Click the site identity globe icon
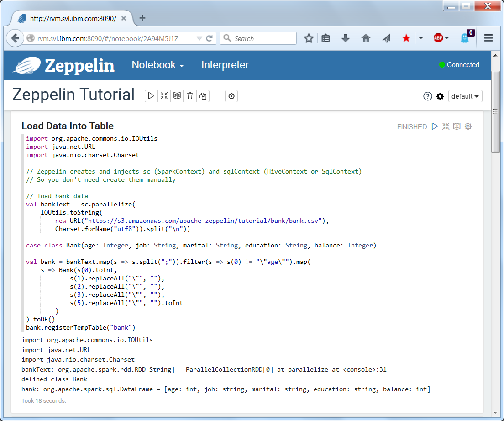 (31, 38)
